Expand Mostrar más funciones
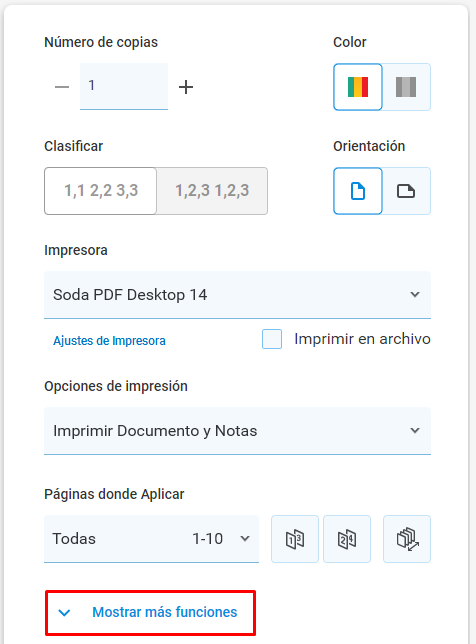Image resolution: width=476 pixels, height=644 pixels. tap(150, 613)
